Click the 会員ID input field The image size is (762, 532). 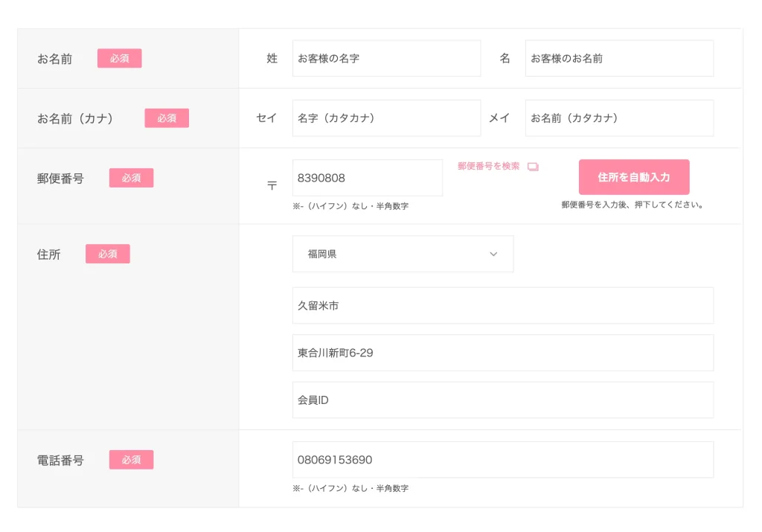tap(502, 400)
